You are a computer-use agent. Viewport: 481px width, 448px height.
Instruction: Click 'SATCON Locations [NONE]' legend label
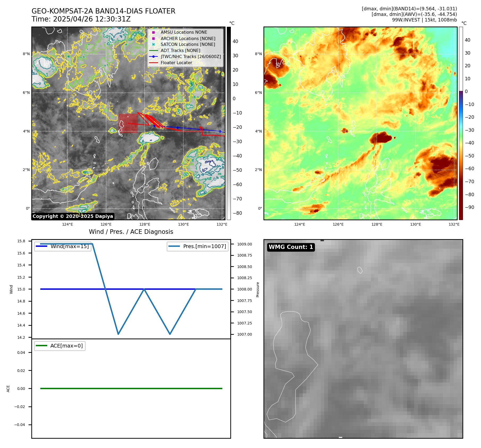tap(188, 45)
